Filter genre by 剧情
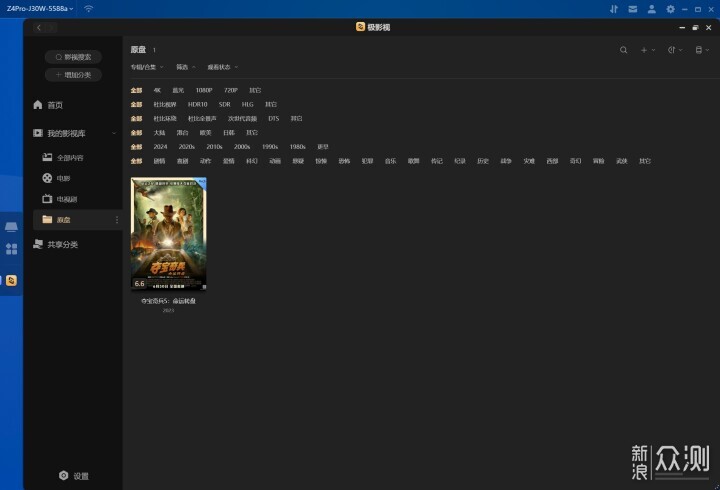The width and height of the screenshot is (720, 490). (x=159, y=161)
